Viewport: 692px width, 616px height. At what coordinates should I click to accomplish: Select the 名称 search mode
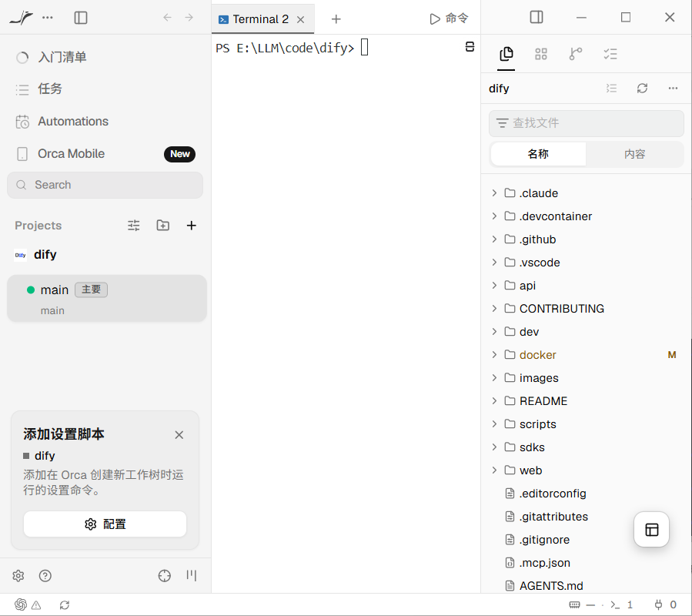(538, 154)
